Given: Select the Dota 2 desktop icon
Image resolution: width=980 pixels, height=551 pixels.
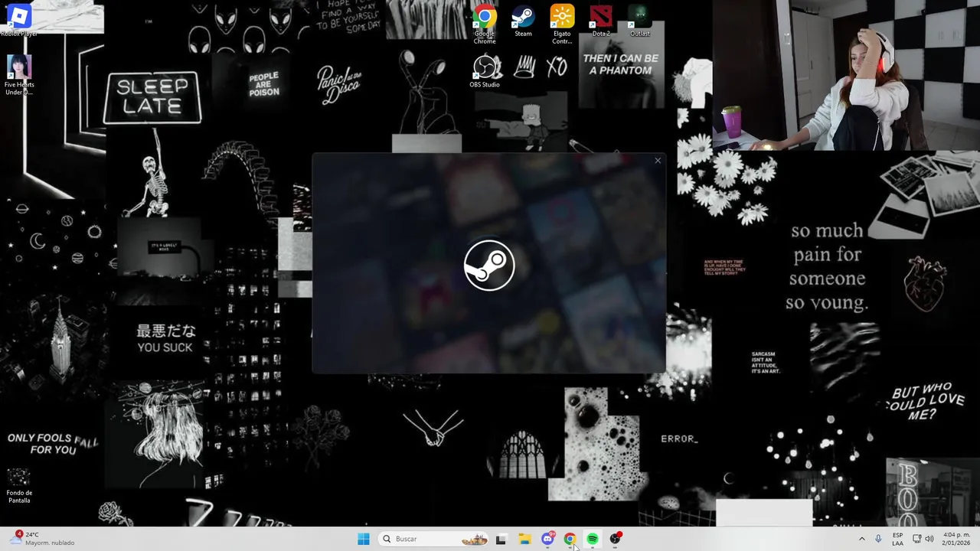Looking at the screenshot, I should [x=601, y=21].
